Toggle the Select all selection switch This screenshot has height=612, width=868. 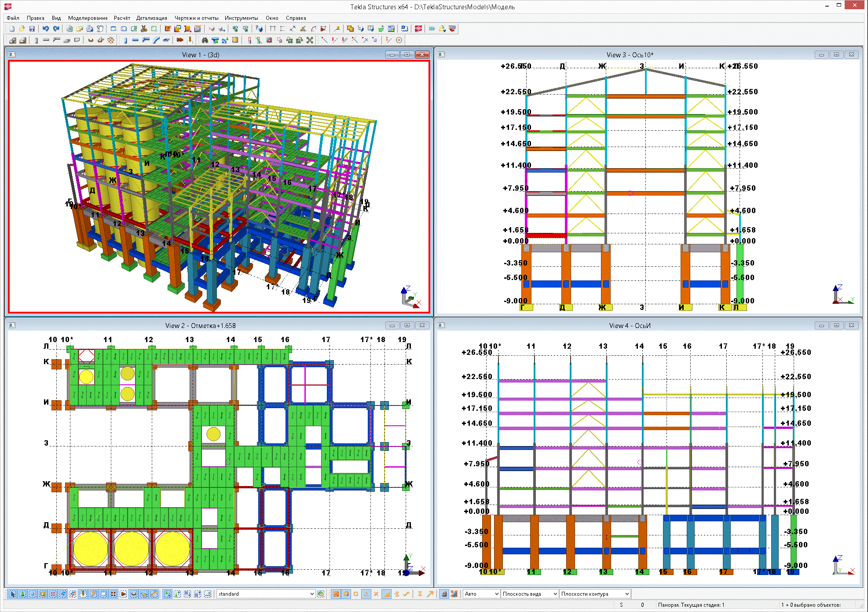pos(12,594)
